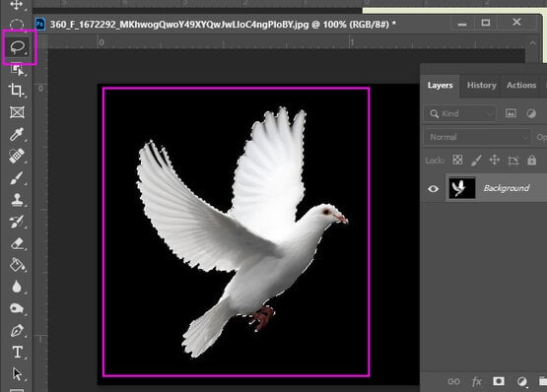Activate the Pen tool
The height and width of the screenshot is (392, 547).
[17, 330]
